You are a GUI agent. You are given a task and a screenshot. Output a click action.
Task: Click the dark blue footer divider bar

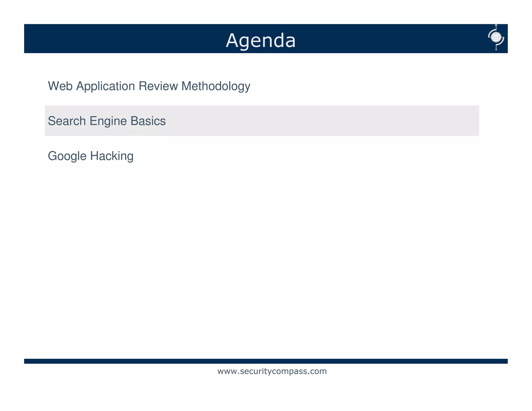pyautogui.click(x=266, y=361)
